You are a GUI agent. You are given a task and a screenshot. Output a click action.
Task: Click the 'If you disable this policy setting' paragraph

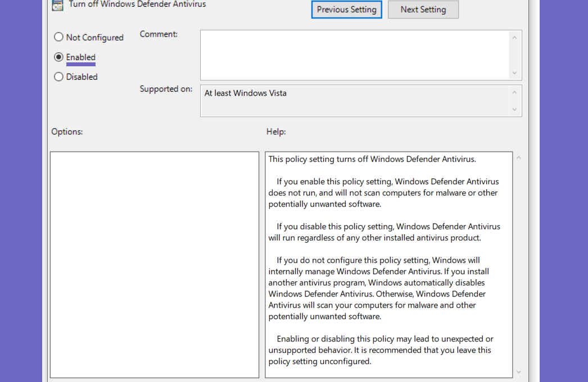385,232
